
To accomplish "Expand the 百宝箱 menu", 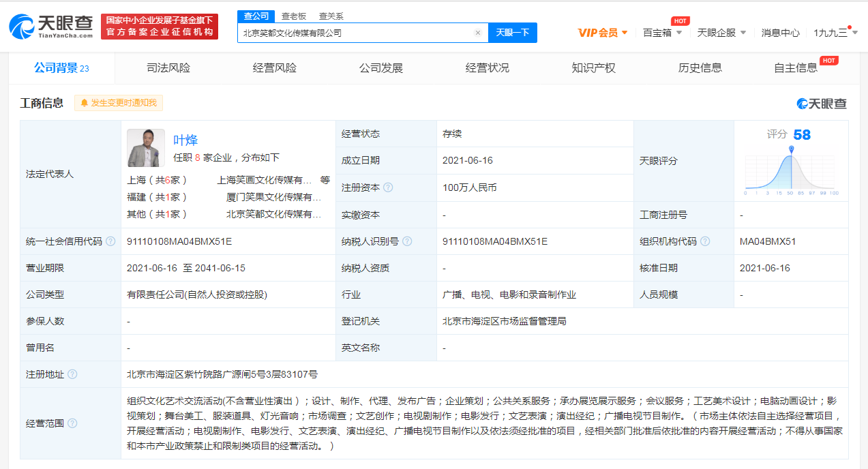I will click(662, 33).
